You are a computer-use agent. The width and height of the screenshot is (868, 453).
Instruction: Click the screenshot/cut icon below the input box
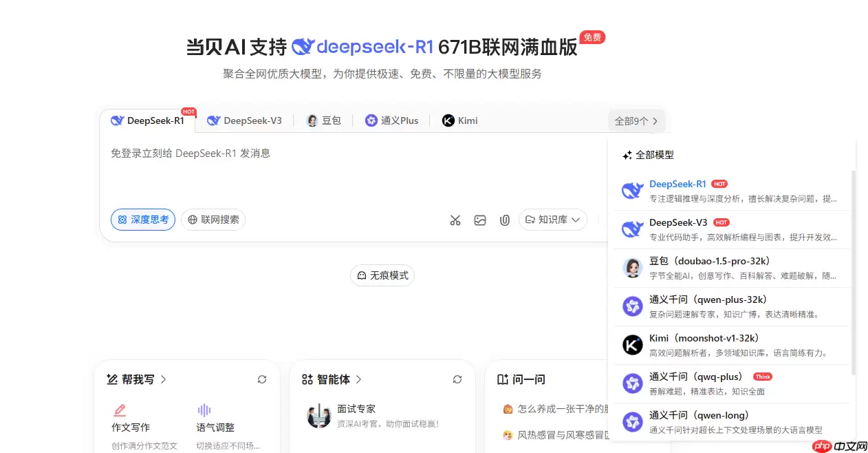[455, 220]
